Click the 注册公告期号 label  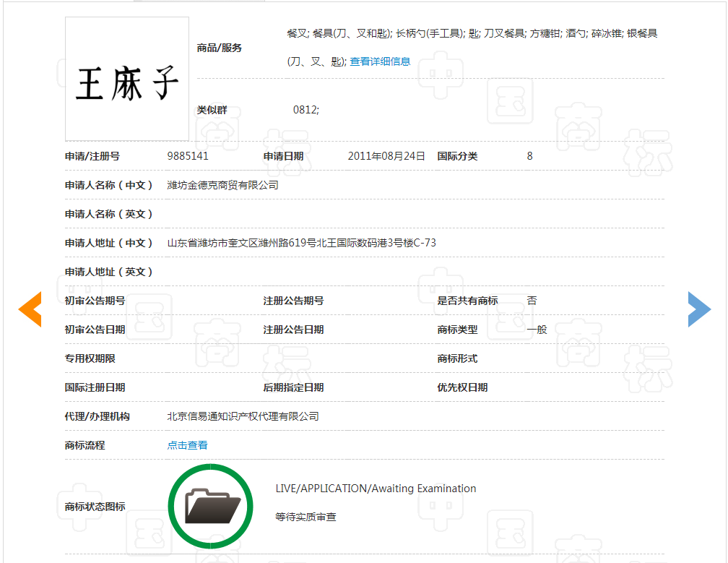293,301
